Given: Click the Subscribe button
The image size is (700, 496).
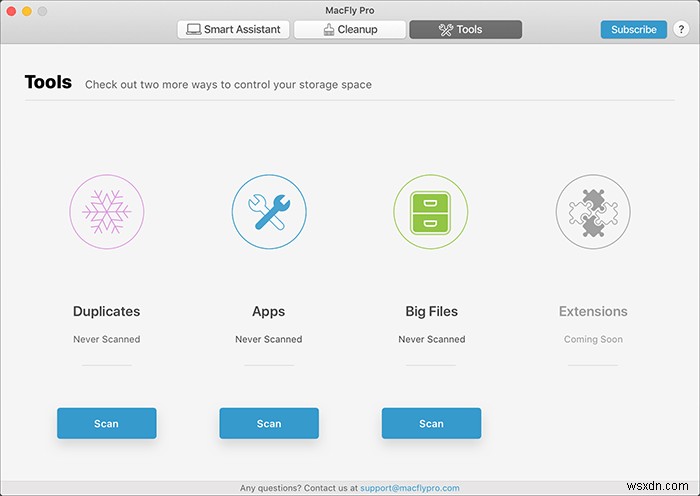Looking at the screenshot, I should click(x=633, y=29).
